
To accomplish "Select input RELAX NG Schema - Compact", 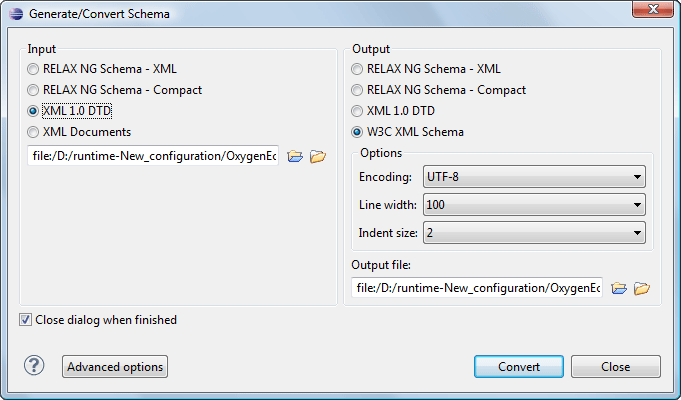I will [x=35, y=90].
